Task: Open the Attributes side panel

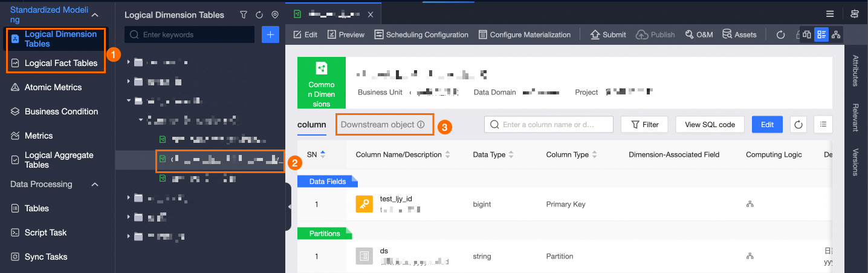Action: point(855,71)
